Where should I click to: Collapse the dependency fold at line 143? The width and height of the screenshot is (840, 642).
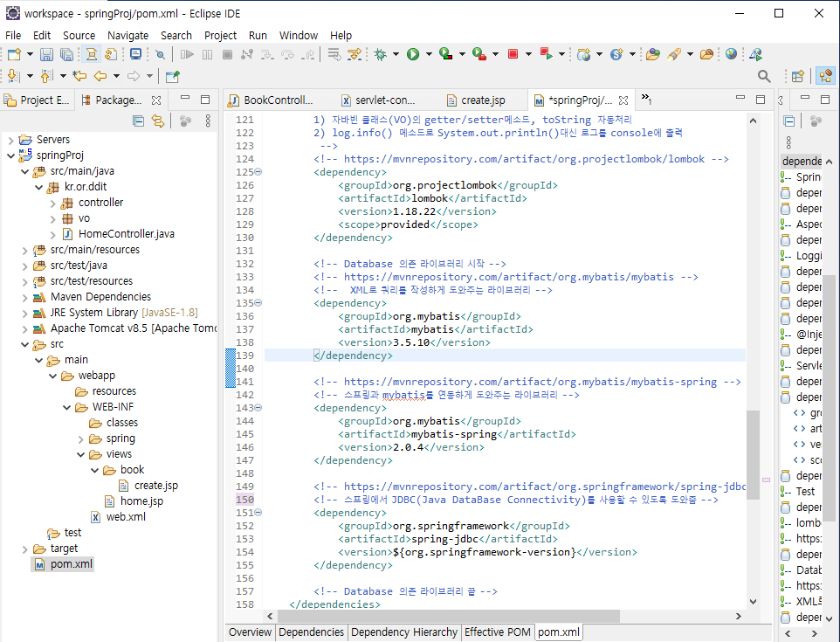(258, 408)
